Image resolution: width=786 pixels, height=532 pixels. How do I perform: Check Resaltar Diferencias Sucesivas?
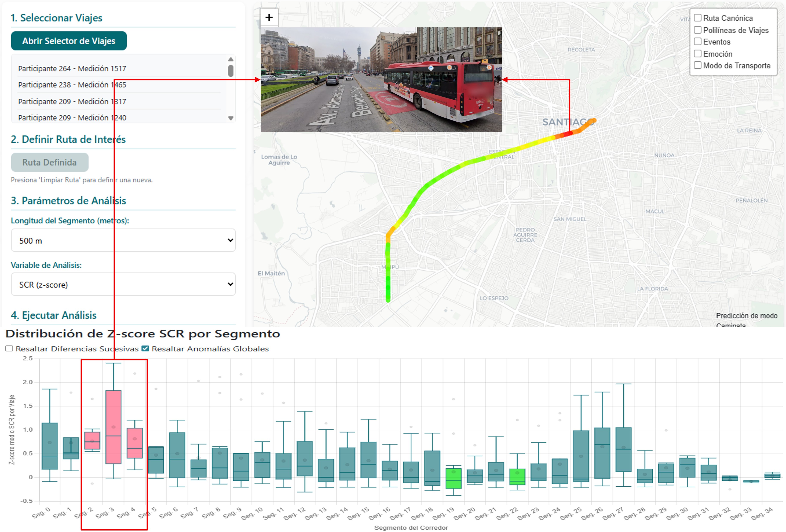(x=9, y=349)
